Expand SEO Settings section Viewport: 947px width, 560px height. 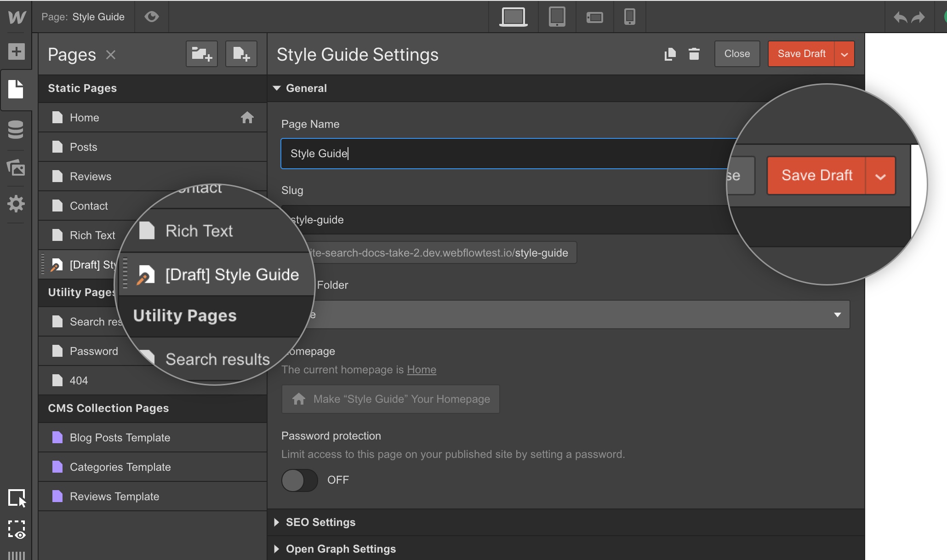320,522
